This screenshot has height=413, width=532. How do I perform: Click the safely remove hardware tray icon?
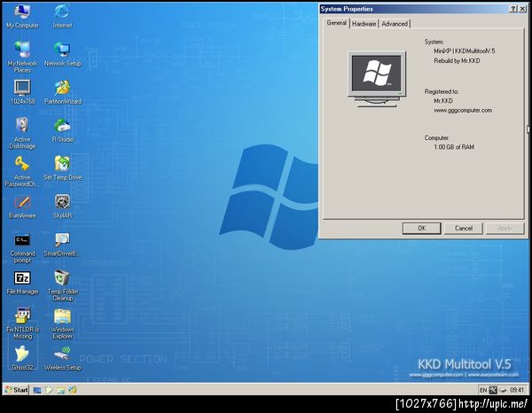point(503,390)
